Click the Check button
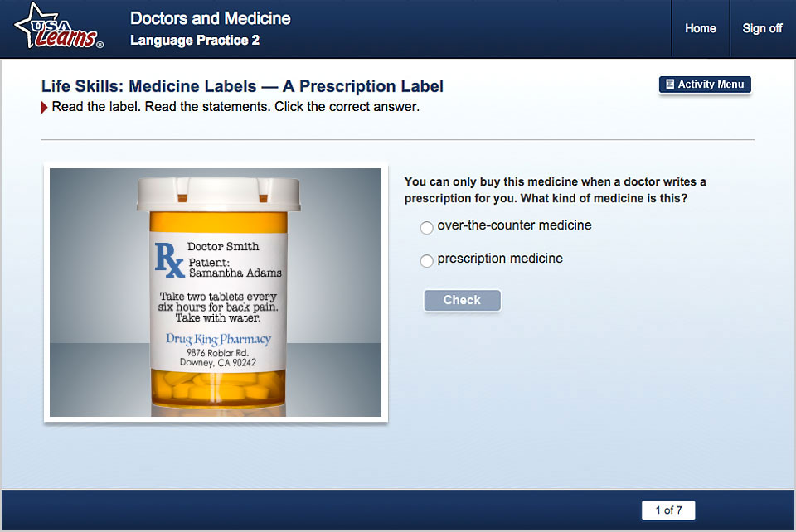The width and height of the screenshot is (796, 532). [x=462, y=300]
